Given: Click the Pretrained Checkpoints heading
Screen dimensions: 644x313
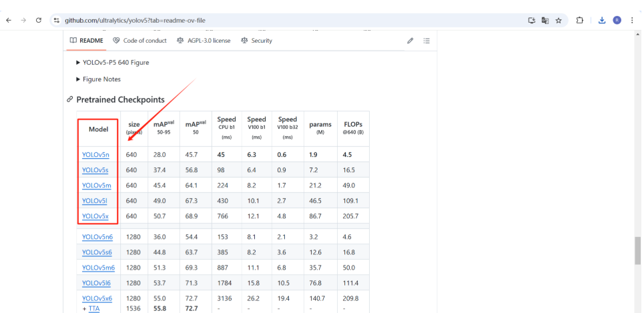Looking at the screenshot, I should [x=120, y=99].
